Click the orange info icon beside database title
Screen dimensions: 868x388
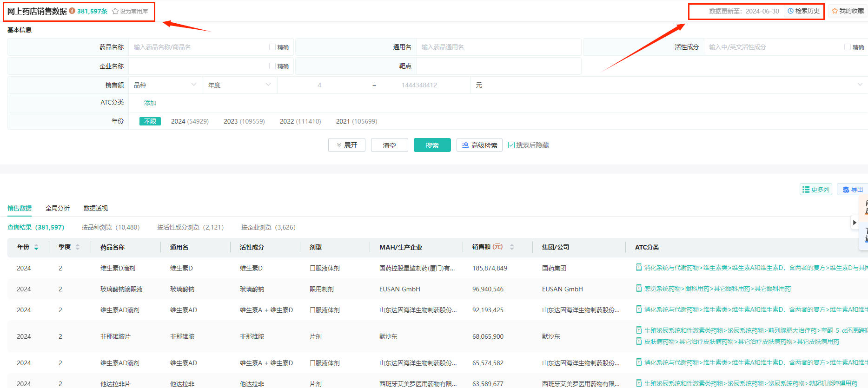point(72,11)
